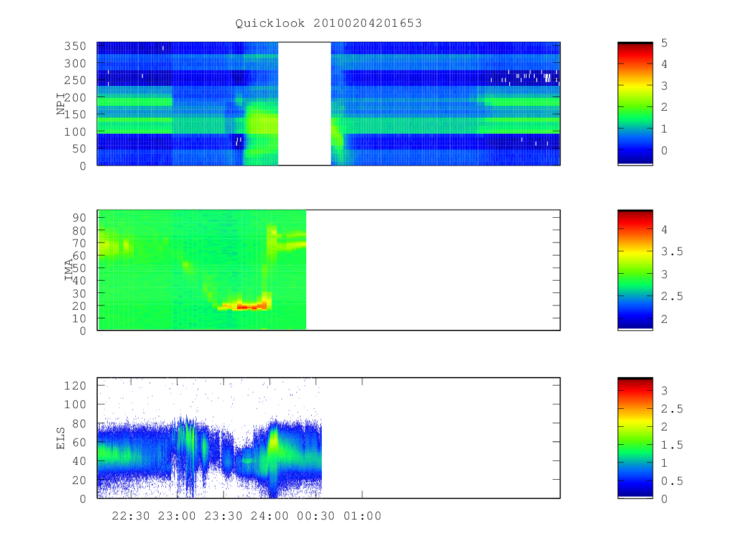Click the 01:00 time axis label

point(362,516)
